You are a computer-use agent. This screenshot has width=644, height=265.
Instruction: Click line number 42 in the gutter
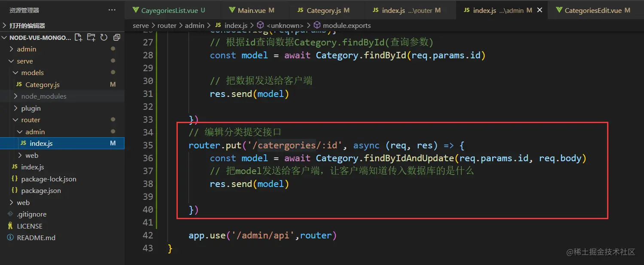(148, 235)
